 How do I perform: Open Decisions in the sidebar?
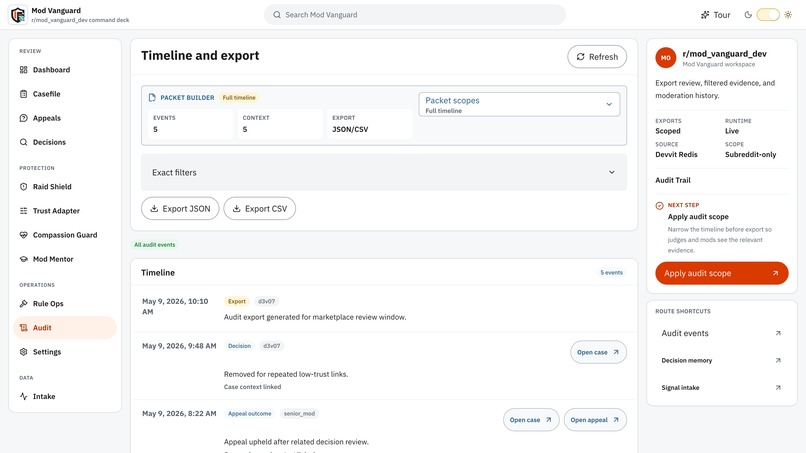coord(65,142)
